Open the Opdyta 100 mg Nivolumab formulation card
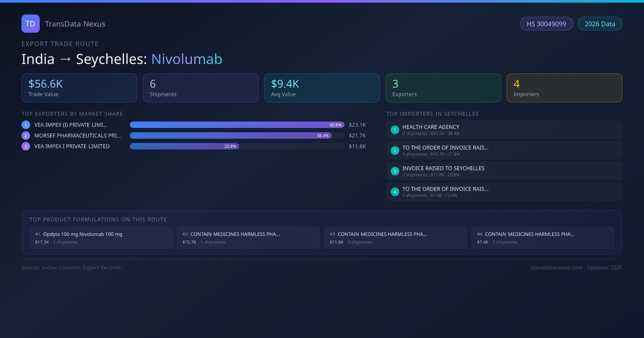The image size is (644, 338). click(x=101, y=238)
